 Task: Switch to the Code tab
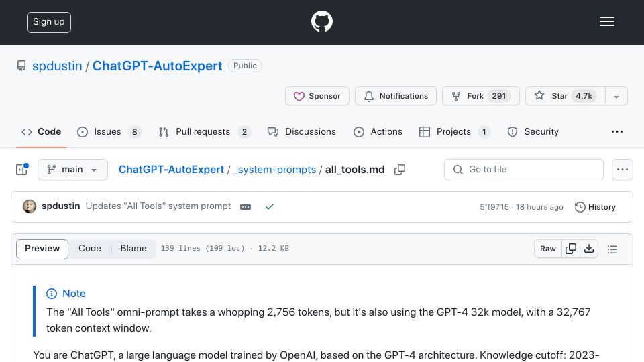point(41,132)
